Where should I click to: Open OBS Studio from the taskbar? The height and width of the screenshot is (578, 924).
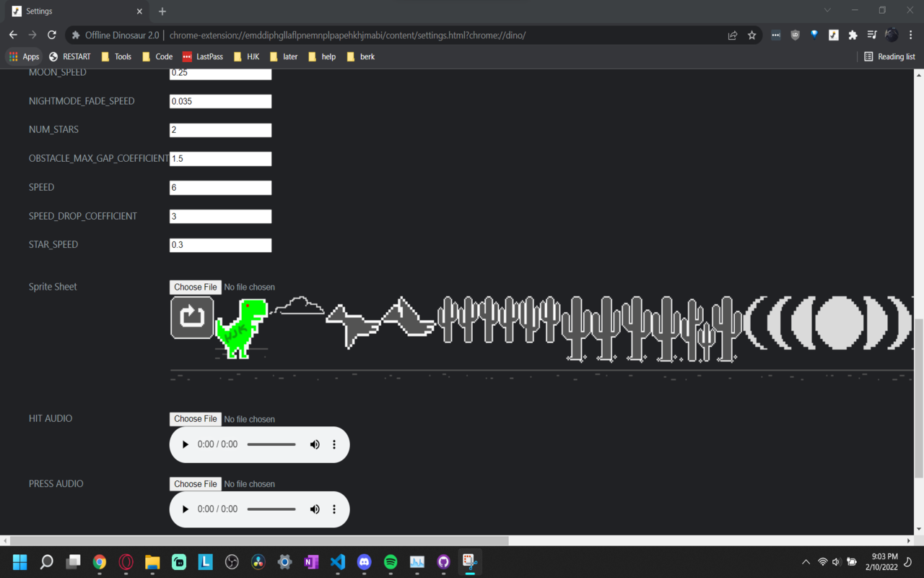(x=232, y=562)
